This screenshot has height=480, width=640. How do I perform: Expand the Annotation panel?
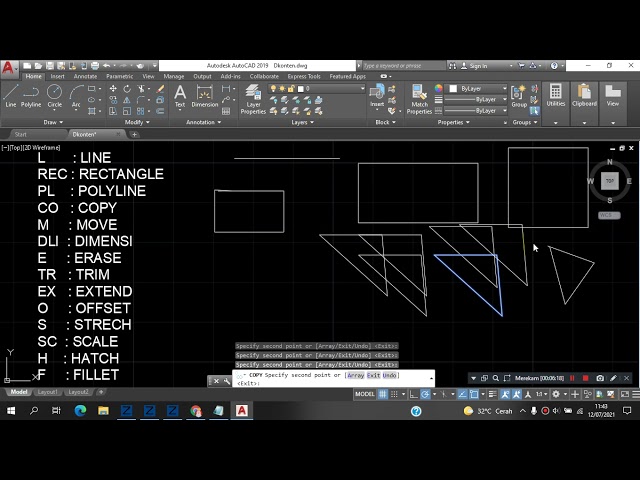coord(204,122)
